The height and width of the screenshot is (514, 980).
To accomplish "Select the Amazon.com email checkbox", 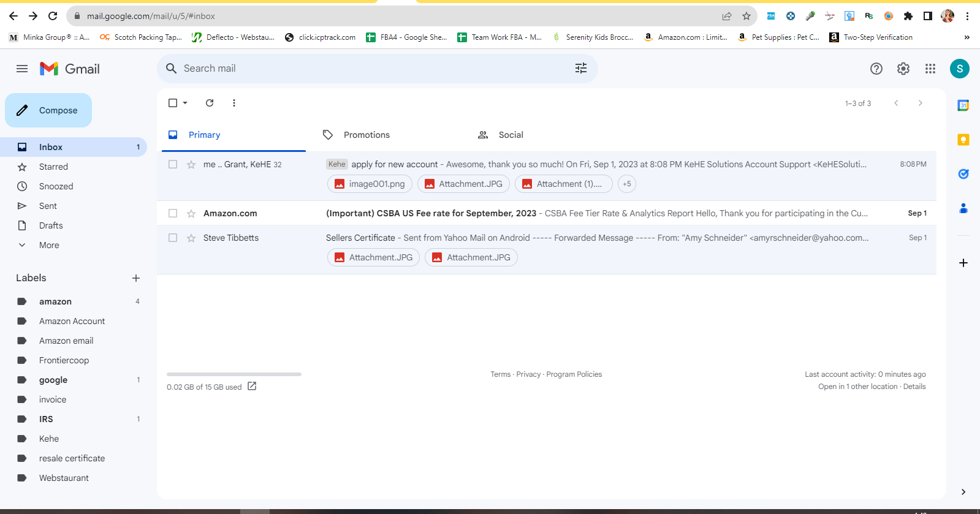I will pyautogui.click(x=173, y=213).
